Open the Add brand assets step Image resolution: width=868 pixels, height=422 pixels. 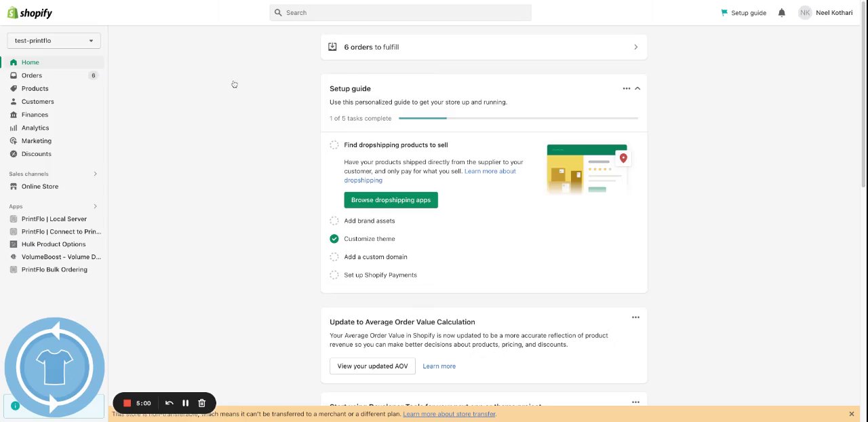[369, 220]
